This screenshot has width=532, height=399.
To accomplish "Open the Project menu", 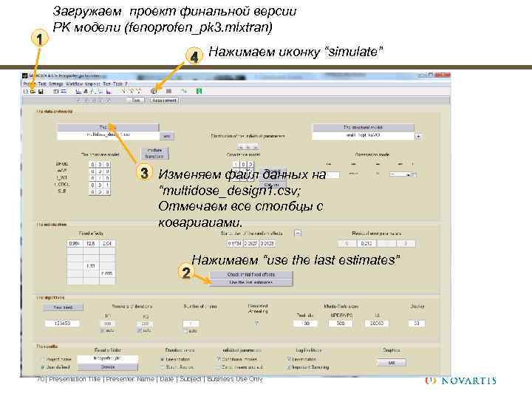I will click(x=30, y=83).
